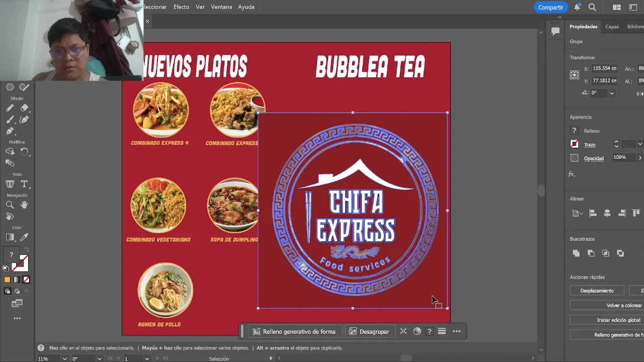
Task: Open zoom level dropdown at 11%
Action: (x=64, y=358)
